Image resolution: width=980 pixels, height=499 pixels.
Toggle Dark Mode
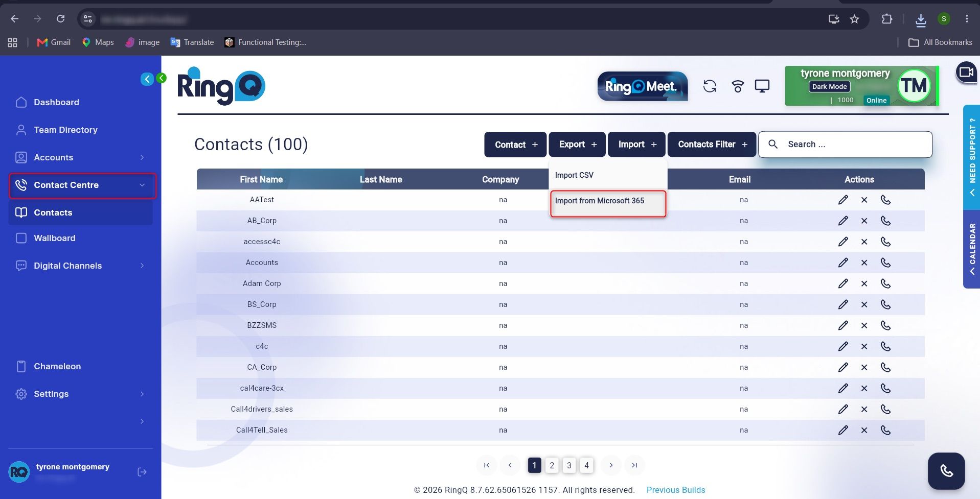(829, 87)
